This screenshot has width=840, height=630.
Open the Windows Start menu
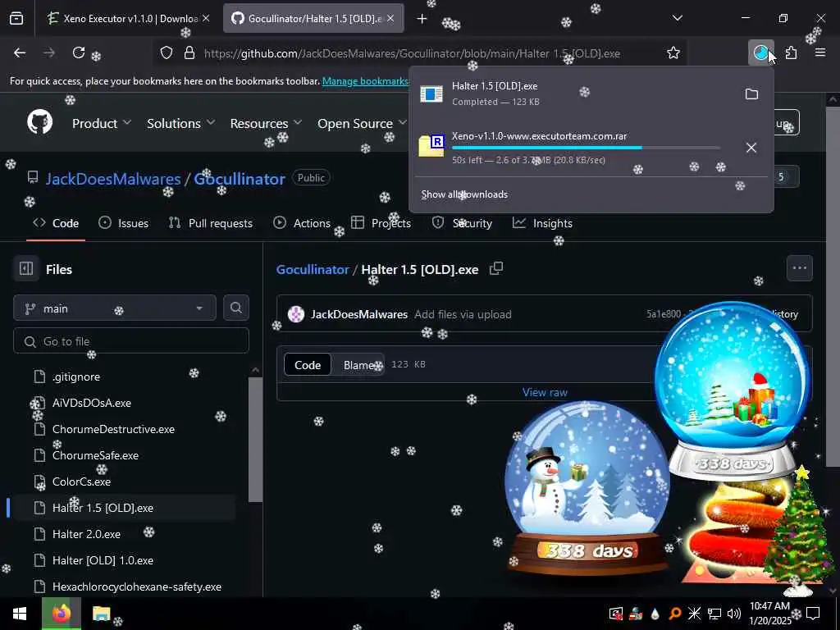click(20, 614)
